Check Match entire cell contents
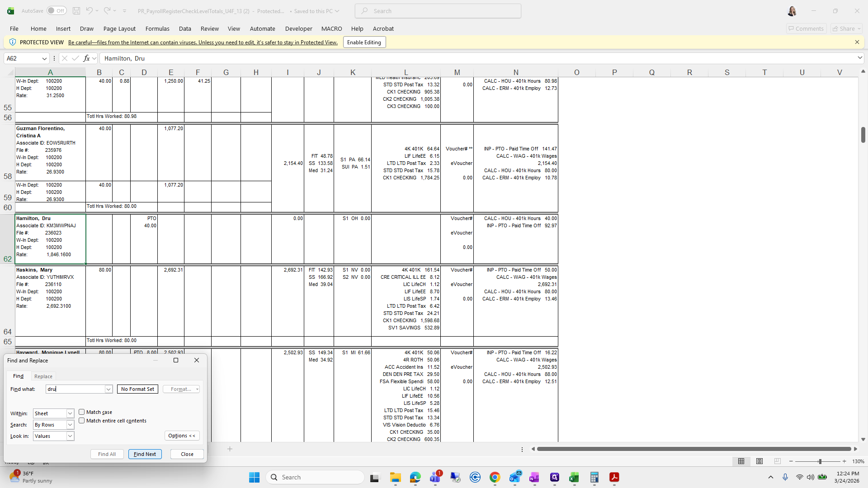868x488 pixels. click(82, 421)
